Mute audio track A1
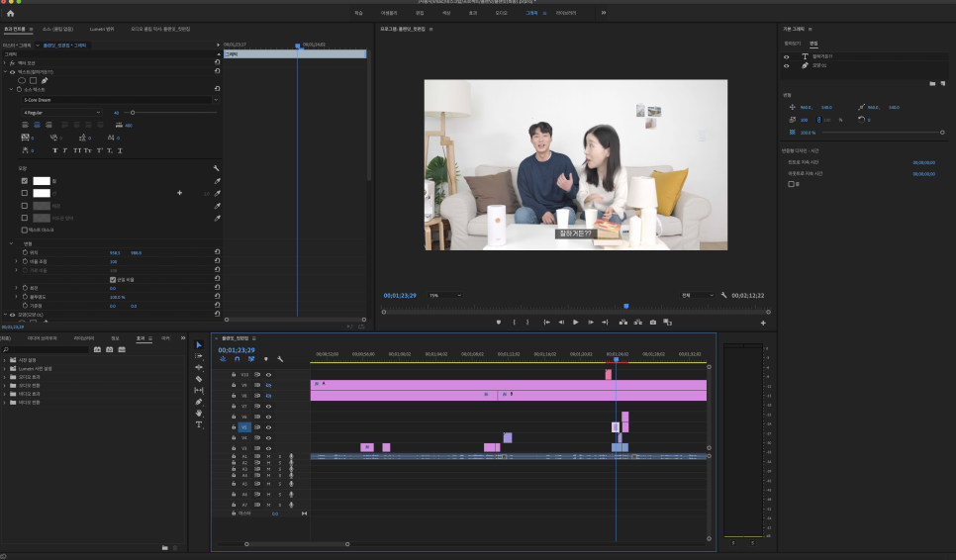The height and width of the screenshot is (560, 956). (x=268, y=456)
